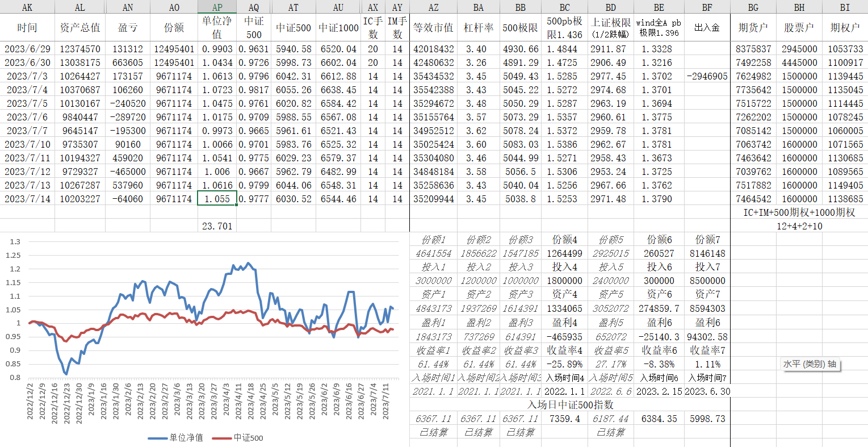Viewport: 868px width, 447px height.
Task: Select the 资产总值 header cell
Action: tap(79, 27)
